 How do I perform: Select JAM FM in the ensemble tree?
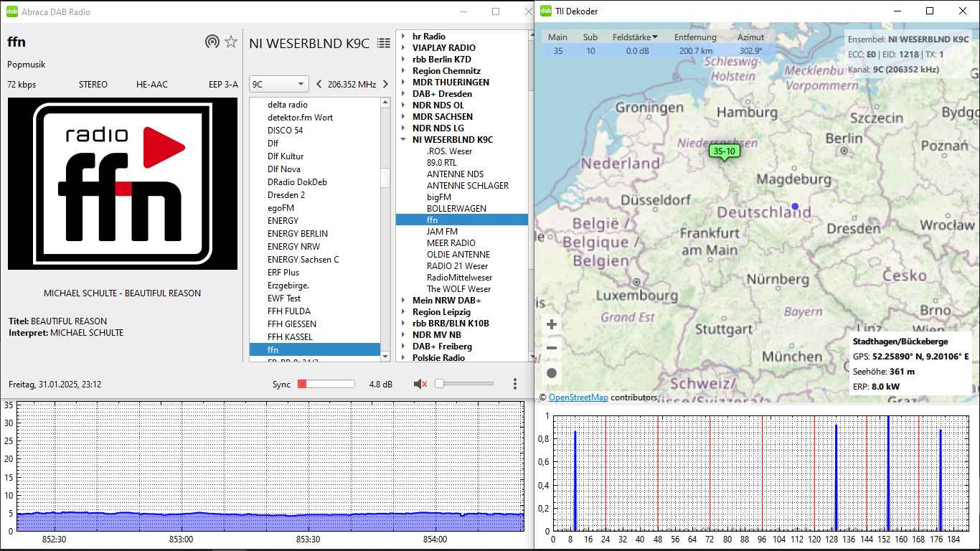pos(442,232)
